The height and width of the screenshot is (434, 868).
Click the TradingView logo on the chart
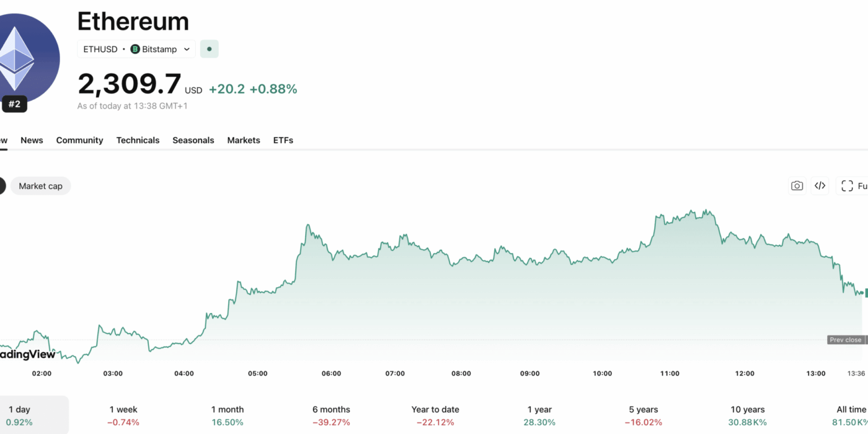click(28, 354)
